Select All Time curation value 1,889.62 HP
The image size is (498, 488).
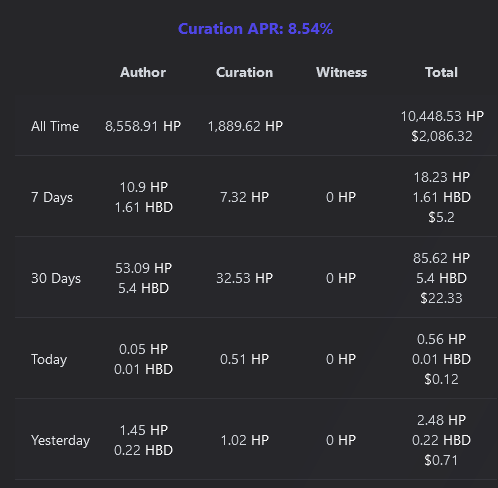pos(245,126)
